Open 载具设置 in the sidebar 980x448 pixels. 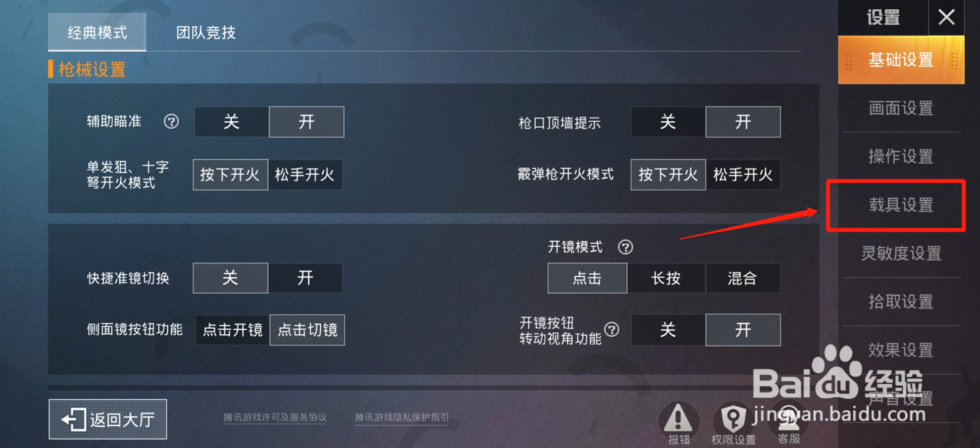click(901, 205)
